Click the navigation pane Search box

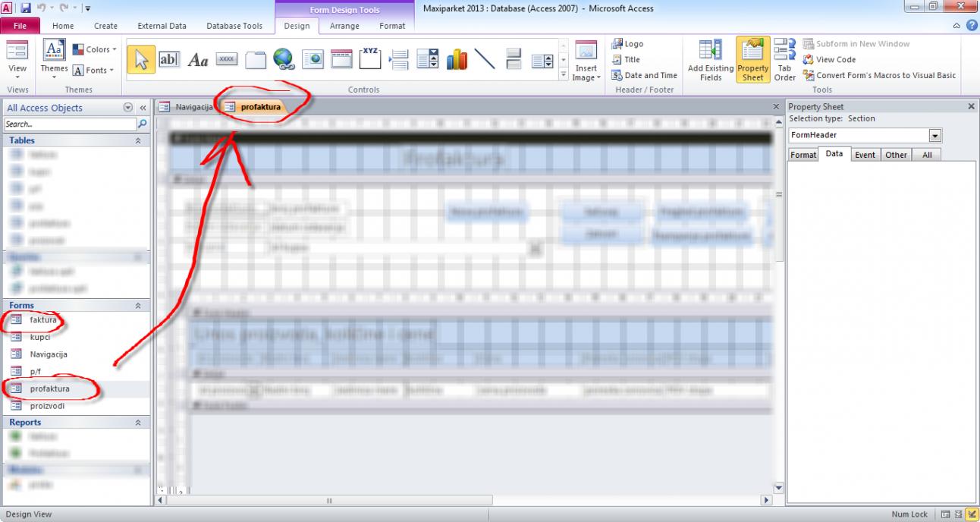pos(70,124)
